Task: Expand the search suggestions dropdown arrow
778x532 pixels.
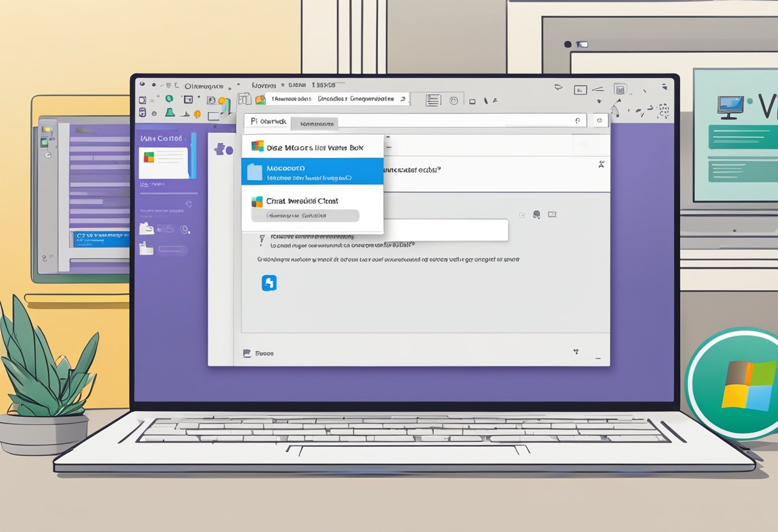Action: 598,121
